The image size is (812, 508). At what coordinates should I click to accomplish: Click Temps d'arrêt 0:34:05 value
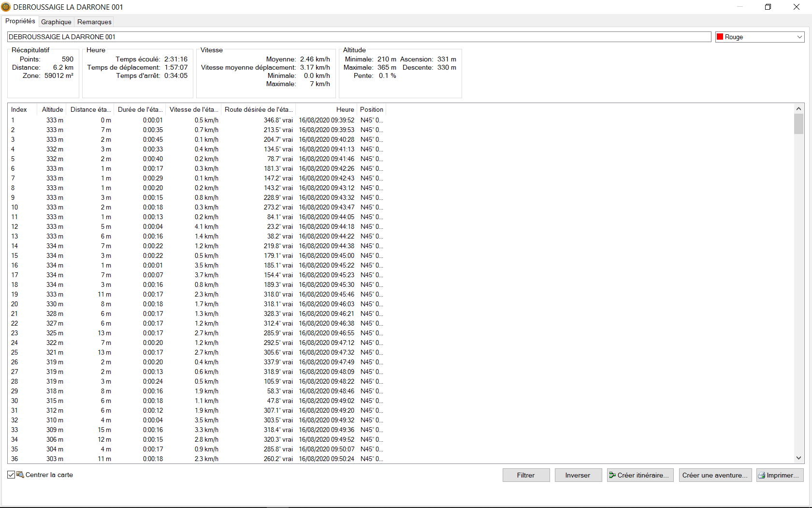click(176, 75)
